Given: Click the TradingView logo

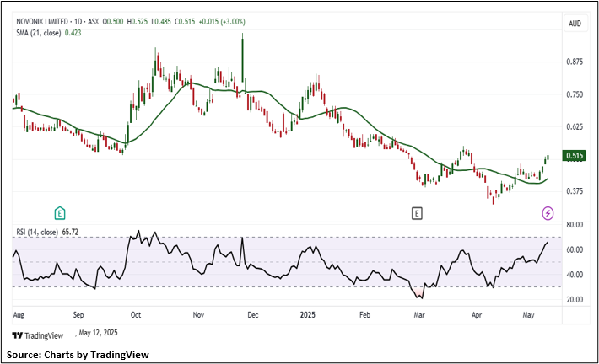Looking at the screenshot, I should click(x=37, y=335).
